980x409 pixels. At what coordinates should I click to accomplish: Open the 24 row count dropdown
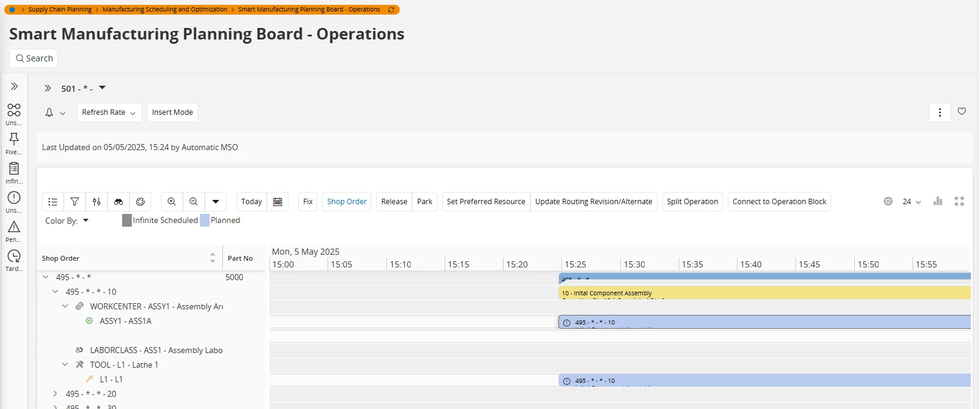[x=912, y=202]
